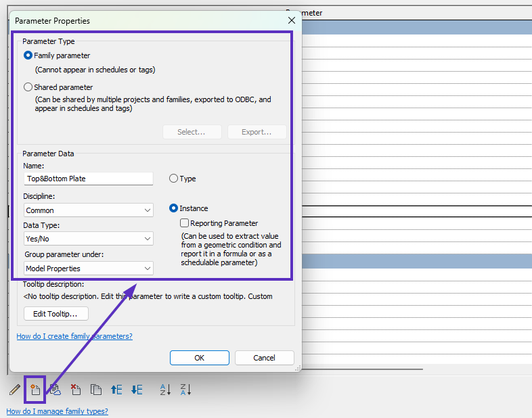Open the Group parameter under dropdown
The width and height of the screenshot is (532, 418).
click(89, 269)
